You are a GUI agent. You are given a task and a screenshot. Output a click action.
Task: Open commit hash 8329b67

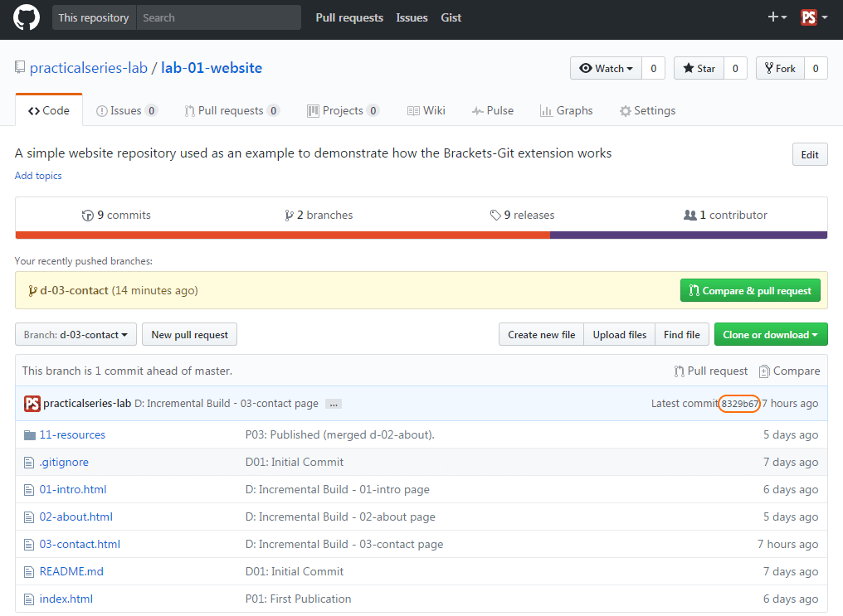(x=739, y=404)
